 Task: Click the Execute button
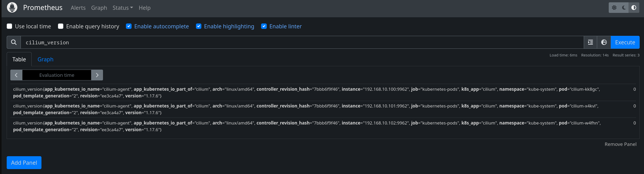(625, 42)
